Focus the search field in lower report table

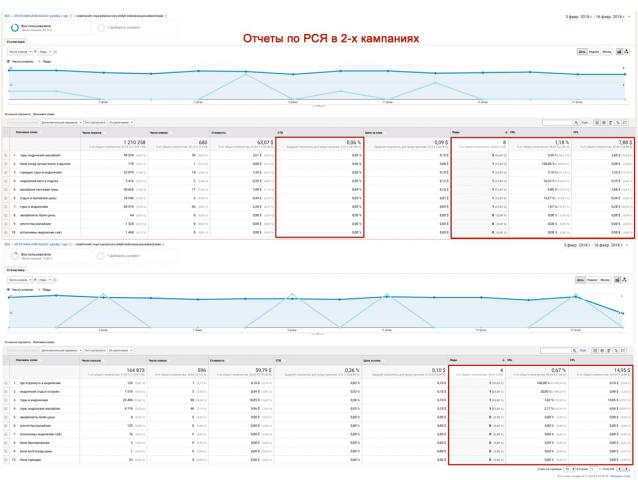tap(556, 351)
